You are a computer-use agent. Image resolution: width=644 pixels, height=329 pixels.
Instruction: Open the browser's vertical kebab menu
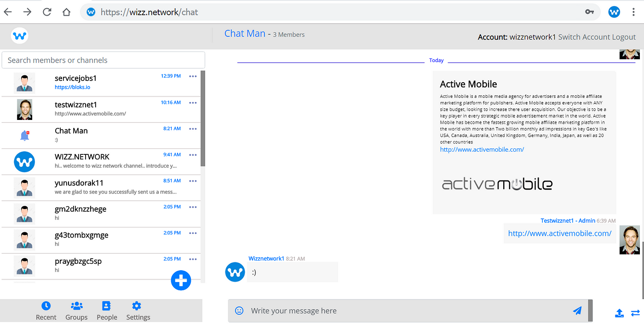click(x=634, y=11)
